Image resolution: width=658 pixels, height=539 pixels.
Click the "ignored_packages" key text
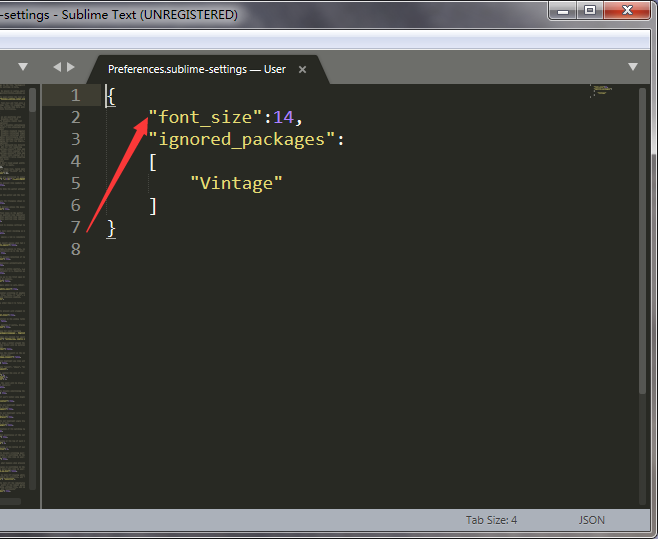242,139
